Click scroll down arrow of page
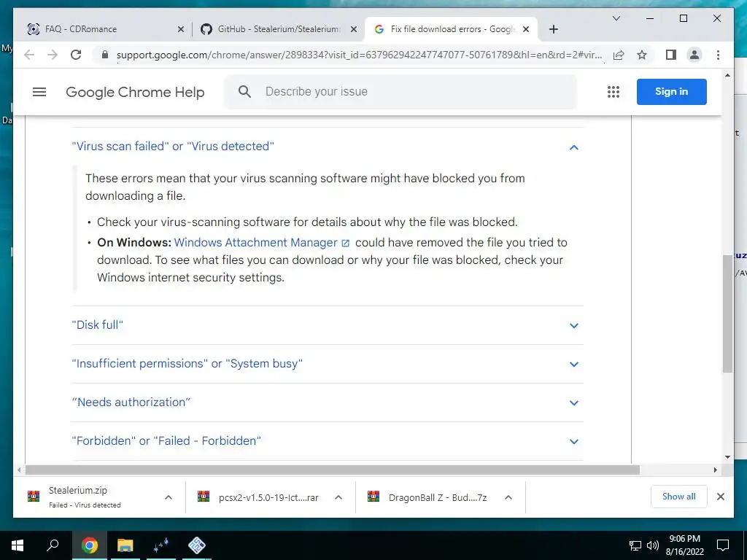 (727, 457)
